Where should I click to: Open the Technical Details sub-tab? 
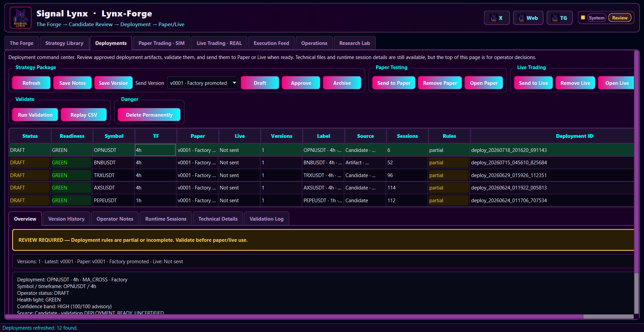[x=218, y=219]
